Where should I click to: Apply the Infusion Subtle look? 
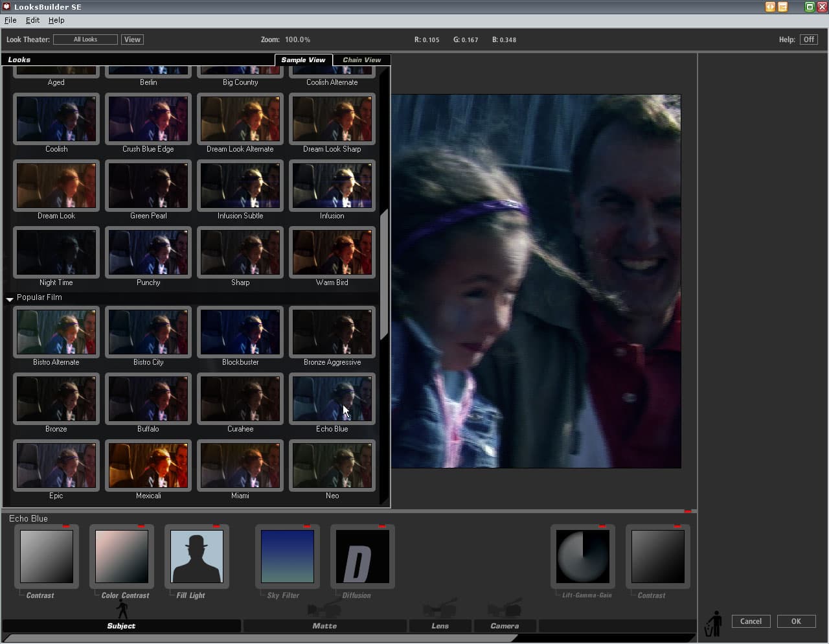point(240,186)
